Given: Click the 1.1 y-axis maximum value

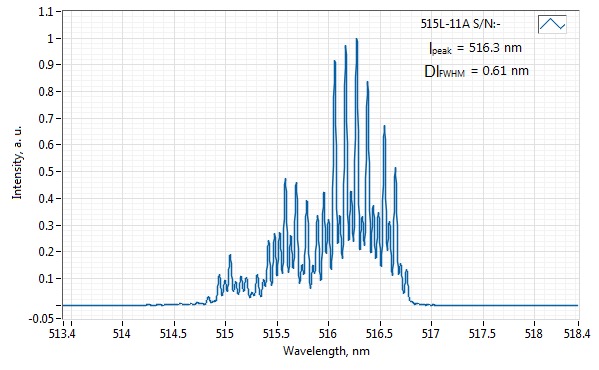Looking at the screenshot, I should pos(47,12).
